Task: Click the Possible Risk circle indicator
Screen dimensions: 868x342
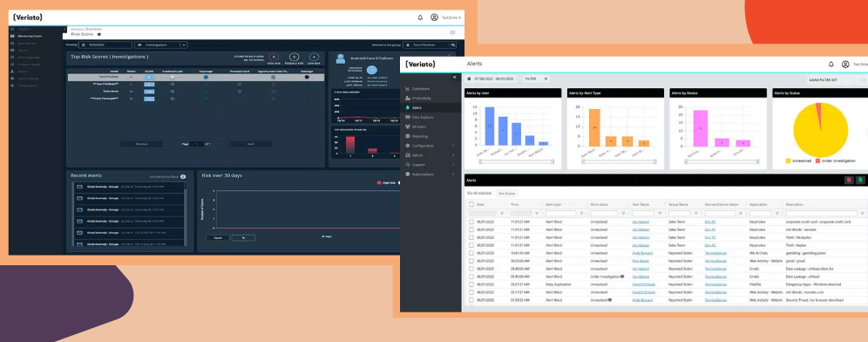Action: click(x=295, y=57)
